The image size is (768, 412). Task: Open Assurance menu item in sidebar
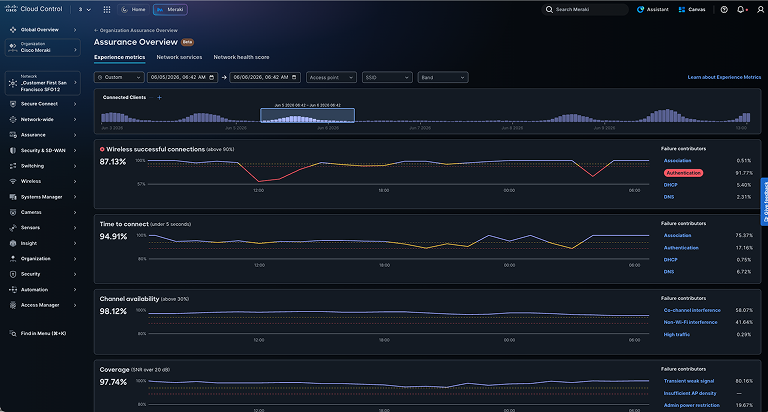pos(43,135)
